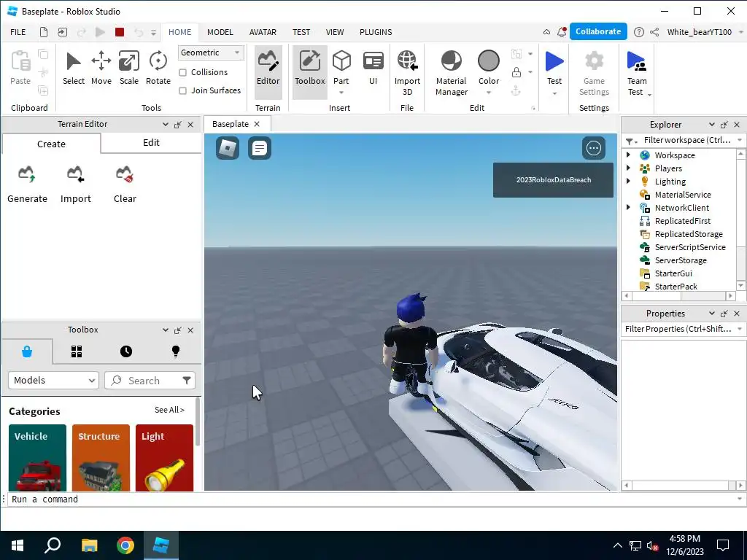Expand the NetworkClient tree node

tap(628, 207)
